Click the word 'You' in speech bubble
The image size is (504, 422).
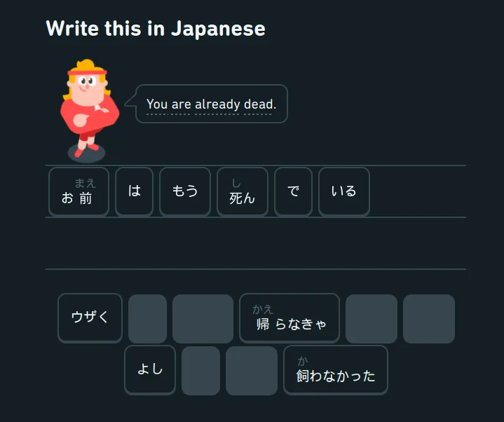pyautogui.click(x=157, y=104)
